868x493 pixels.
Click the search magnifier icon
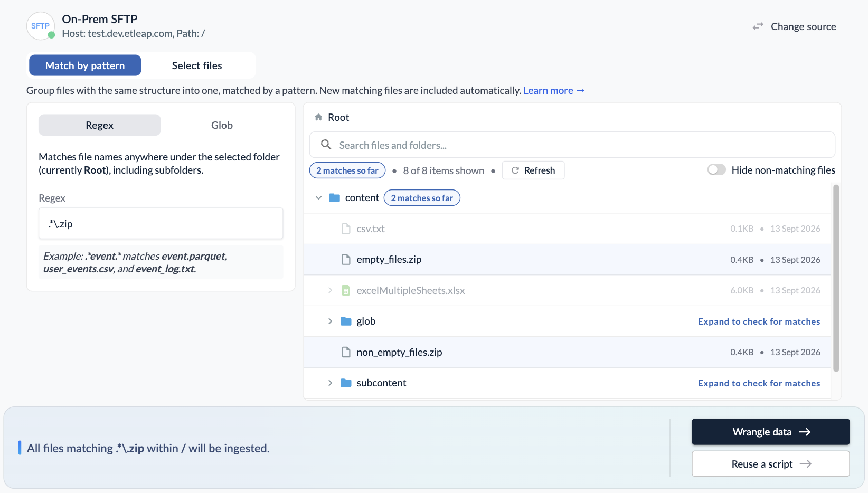(x=326, y=145)
